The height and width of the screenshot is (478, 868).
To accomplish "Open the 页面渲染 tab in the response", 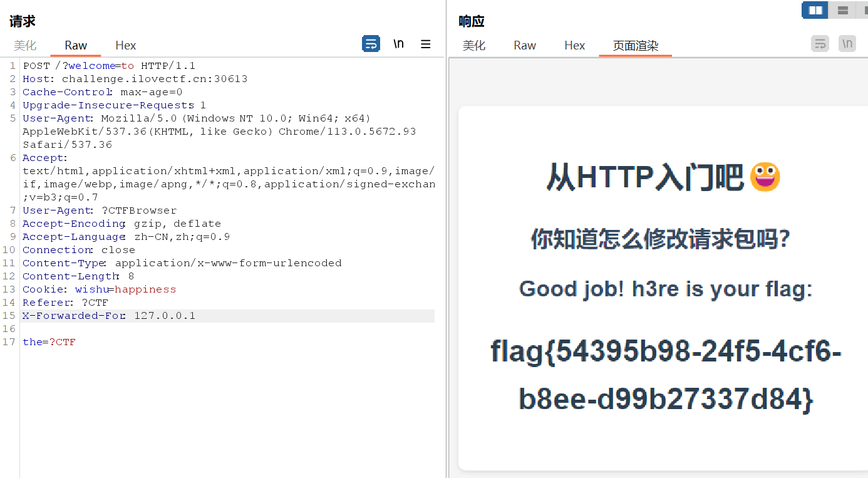I will coord(635,45).
